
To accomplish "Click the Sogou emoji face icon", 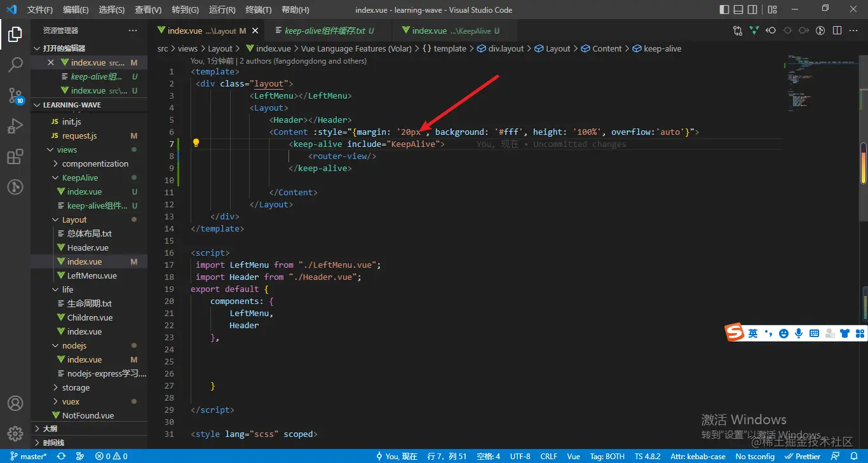I will coord(784,333).
